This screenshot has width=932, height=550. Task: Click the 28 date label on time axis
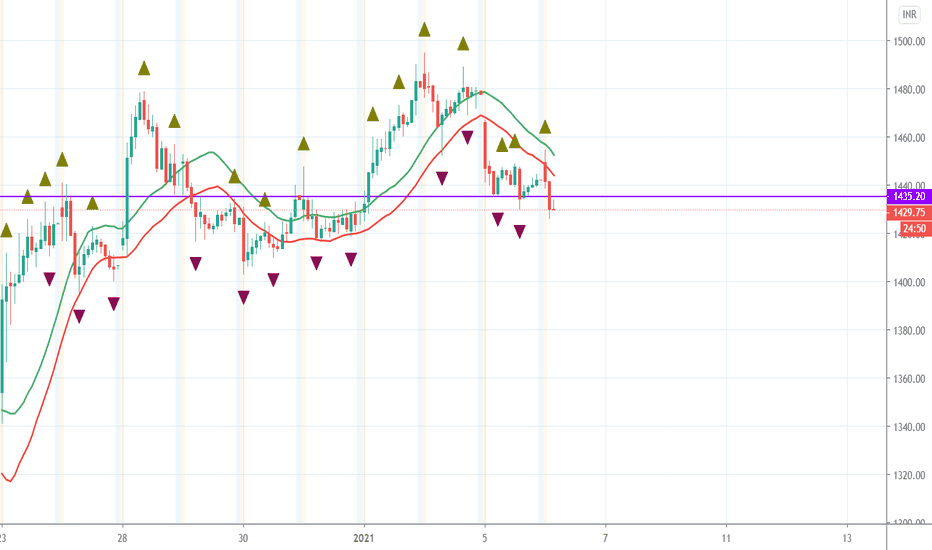122,538
